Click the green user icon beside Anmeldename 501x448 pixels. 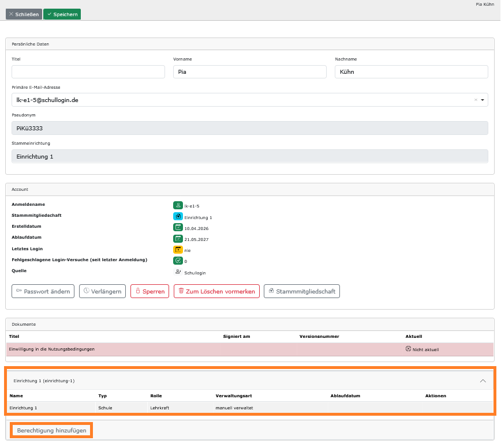tap(178, 205)
